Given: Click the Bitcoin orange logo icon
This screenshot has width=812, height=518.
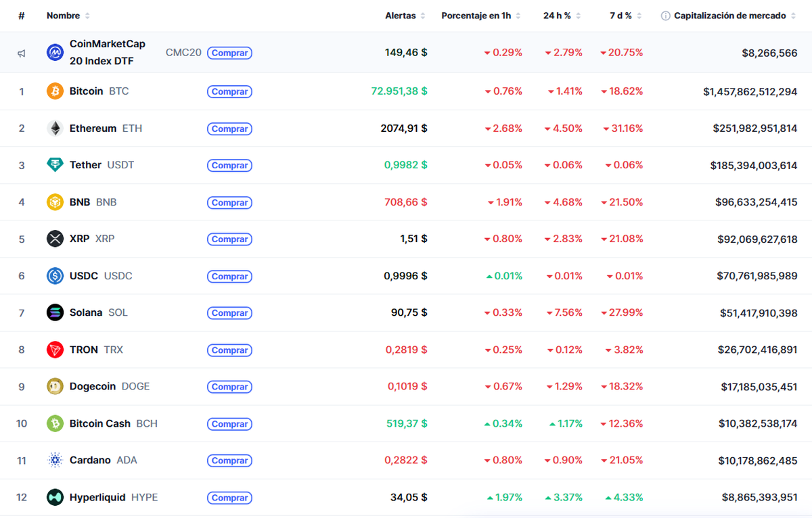Looking at the screenshot, I should click(x=55, y=91).
